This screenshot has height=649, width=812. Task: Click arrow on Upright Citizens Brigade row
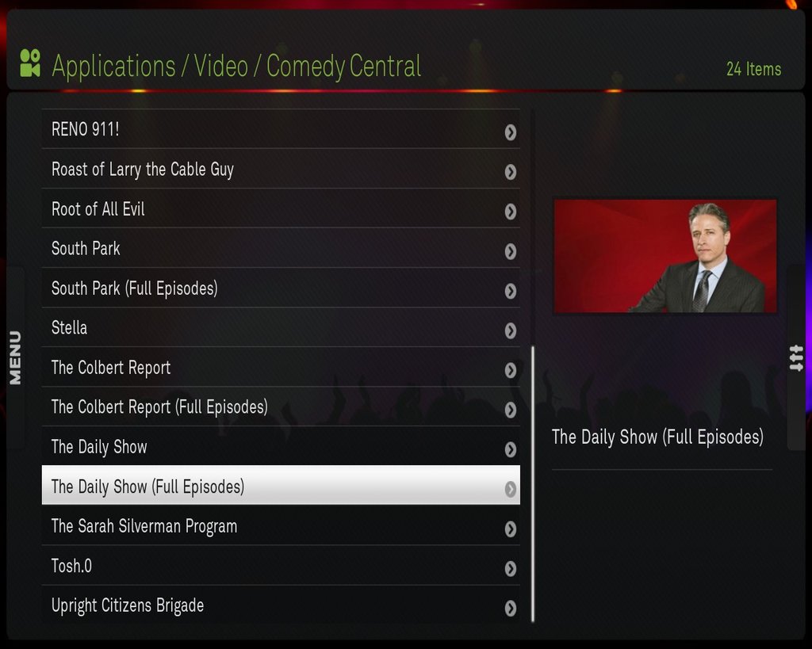(511, 608)
